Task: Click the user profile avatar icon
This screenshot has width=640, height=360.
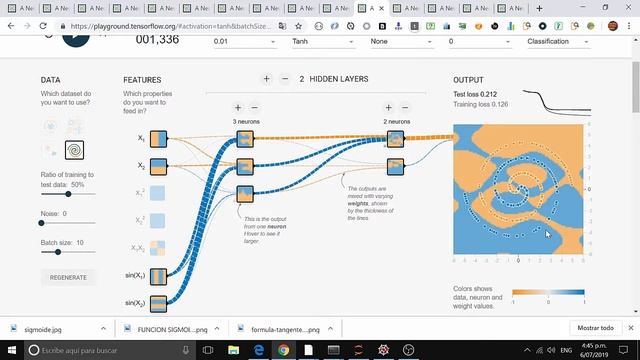Action: [613, 26]
